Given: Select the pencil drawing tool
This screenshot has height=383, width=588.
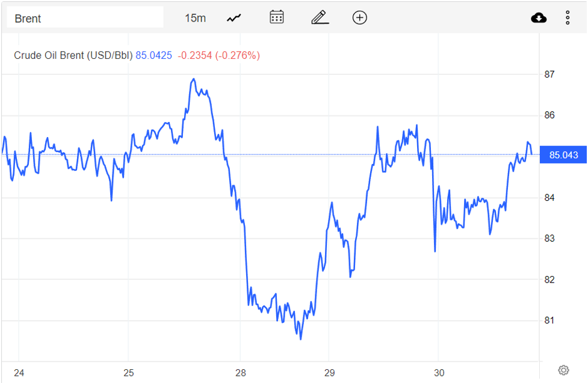Looking at the screenshot, I should [x=320, y=17].
